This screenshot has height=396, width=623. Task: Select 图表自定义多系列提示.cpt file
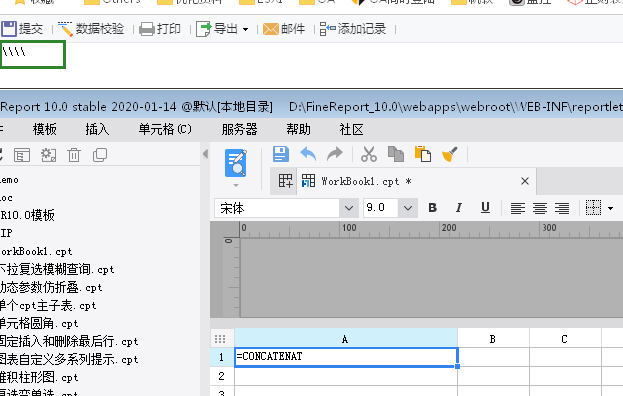pos(69,359)
